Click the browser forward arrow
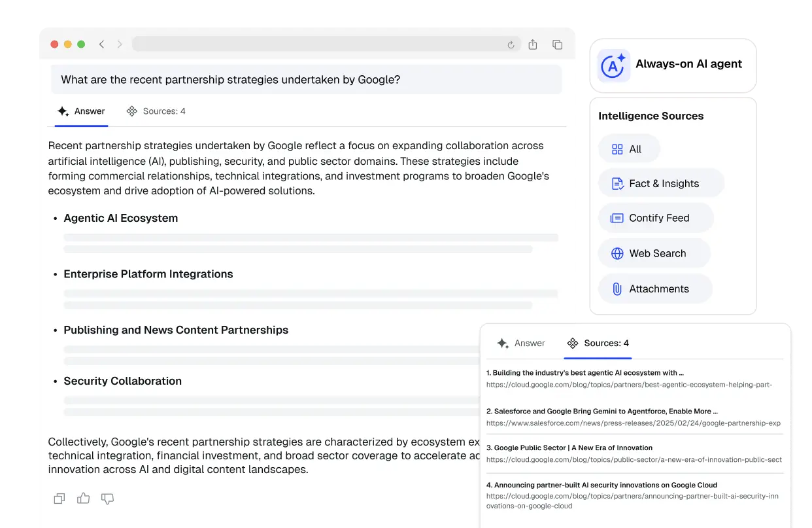812x528 pixels. coord(120,44)
